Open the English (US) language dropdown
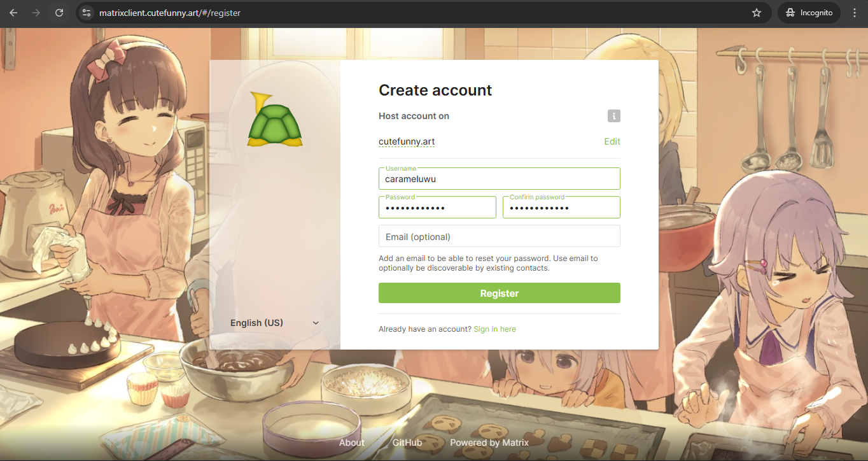The width and height of the screenshot is (868, 461). [x=275, y=323]
